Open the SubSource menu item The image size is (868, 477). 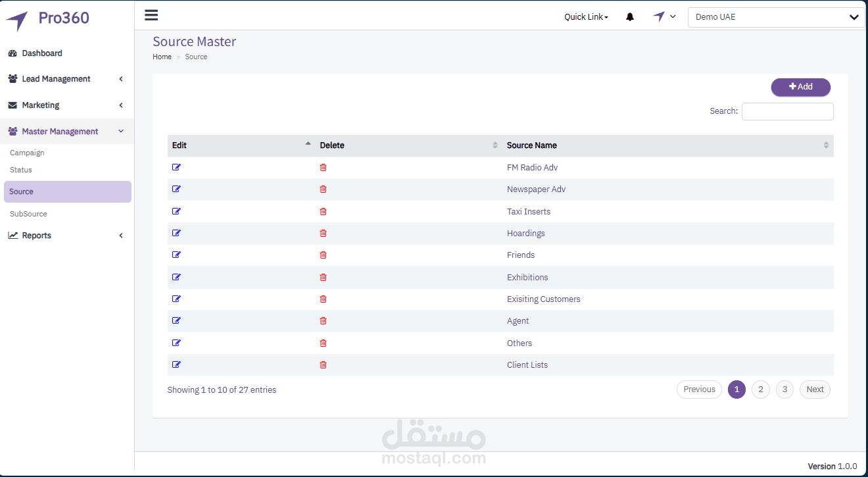[28, 214]
